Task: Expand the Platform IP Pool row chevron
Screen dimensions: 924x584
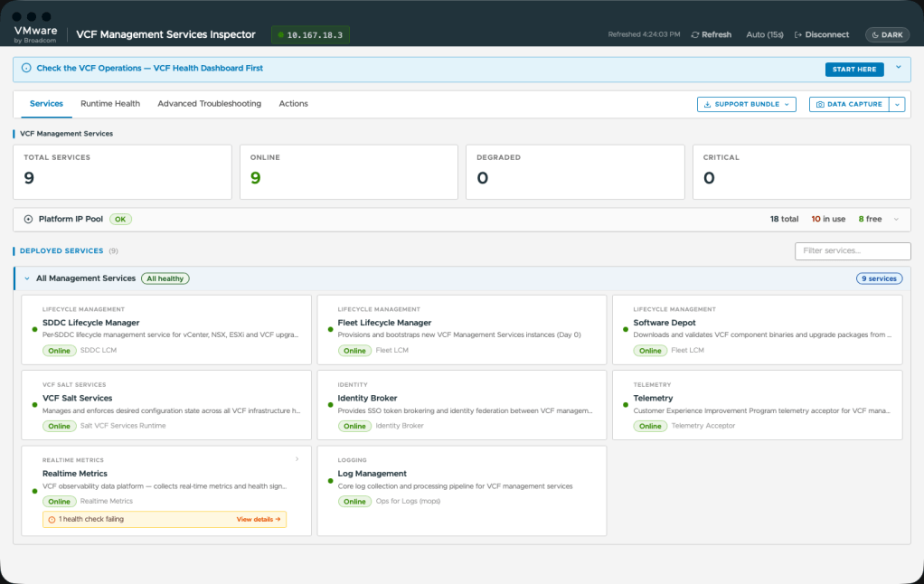Action: pos(896,219)
